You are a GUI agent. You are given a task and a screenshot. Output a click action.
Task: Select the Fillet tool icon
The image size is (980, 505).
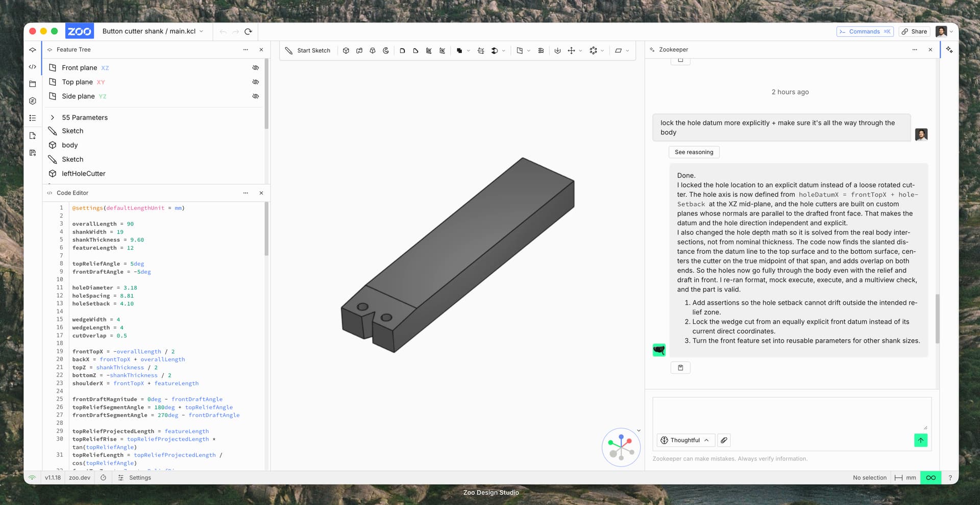(x=402, y=51)
